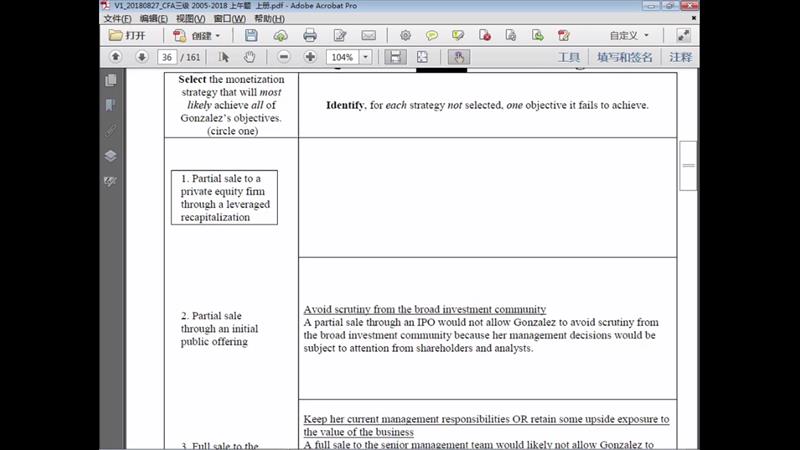Click the vertical scrollbar thumb
The height and width of the screenshot is (450, 800).
pyautogui.click(x=688, y=166)
